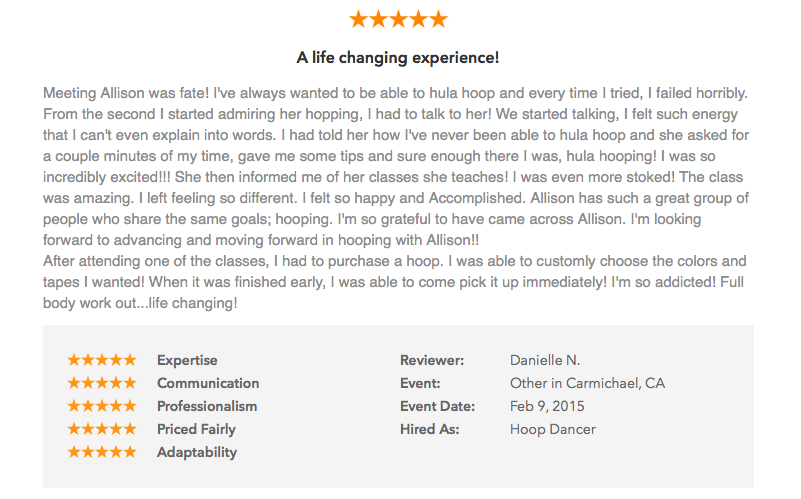Click the Event Date field label
801x499 pixels.
click(x=437, y=406)
